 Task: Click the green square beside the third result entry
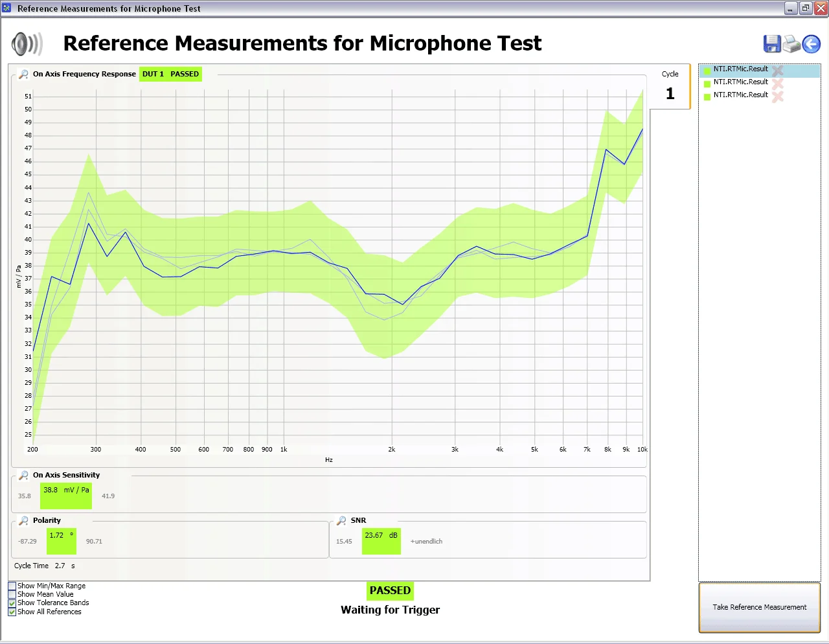tap(706, 95)
